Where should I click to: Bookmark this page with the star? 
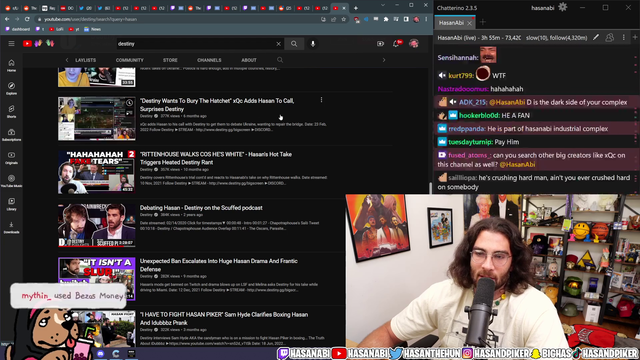tap(343, 19)
